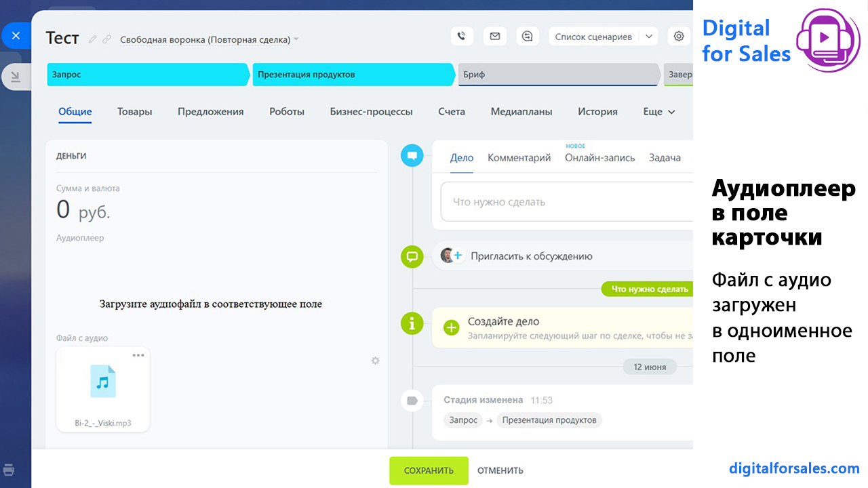868x488 pixels.
Task: Focus the Что нужно сделать input field
Action: tap(567, 202)
